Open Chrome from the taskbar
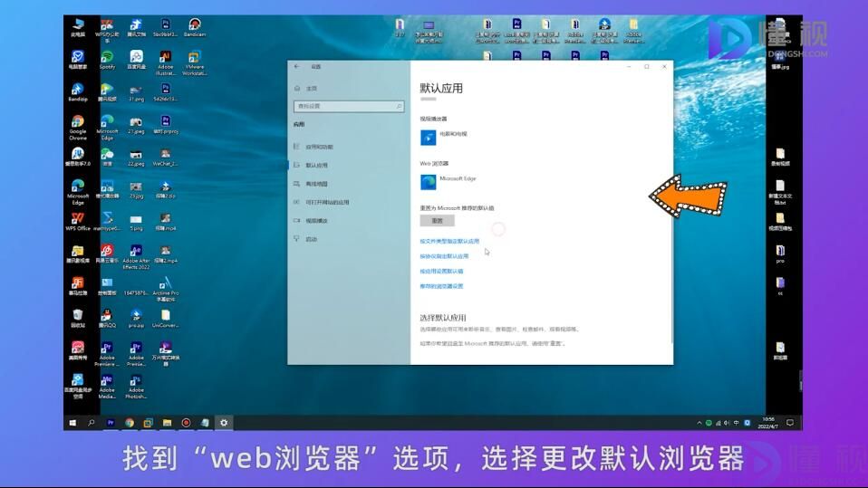Viewport: 868px width, 488px height. click(129, 423)
